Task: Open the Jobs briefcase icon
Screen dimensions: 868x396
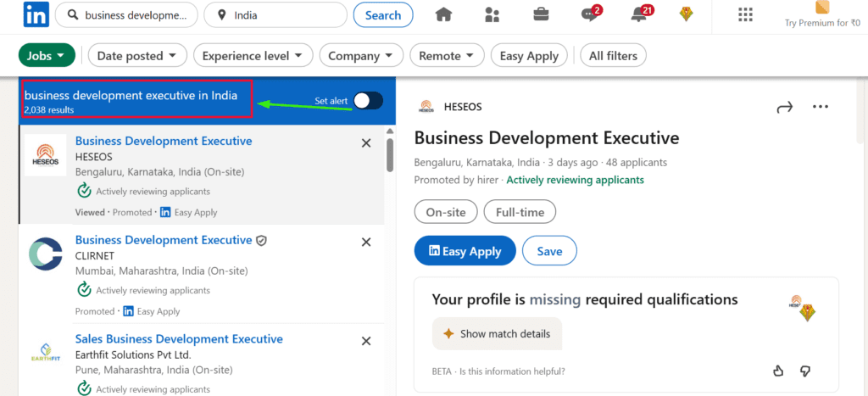Action: click(541, 15)
